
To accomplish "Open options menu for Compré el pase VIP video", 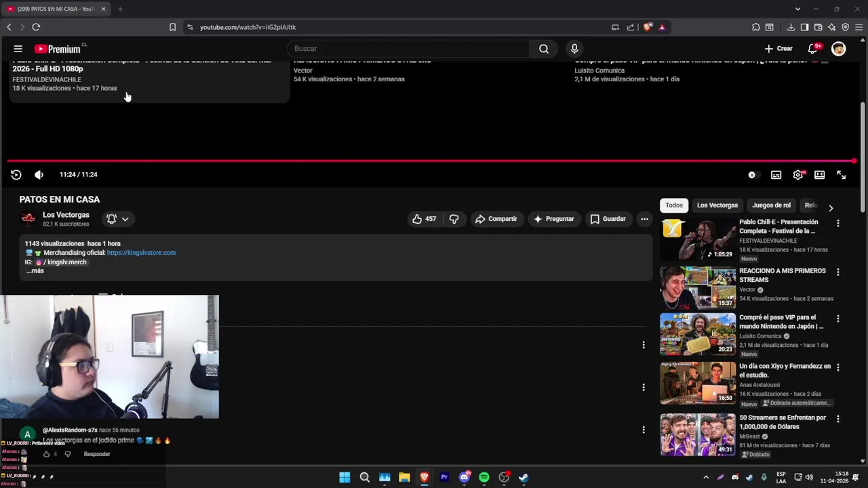I will coord(838,319).
